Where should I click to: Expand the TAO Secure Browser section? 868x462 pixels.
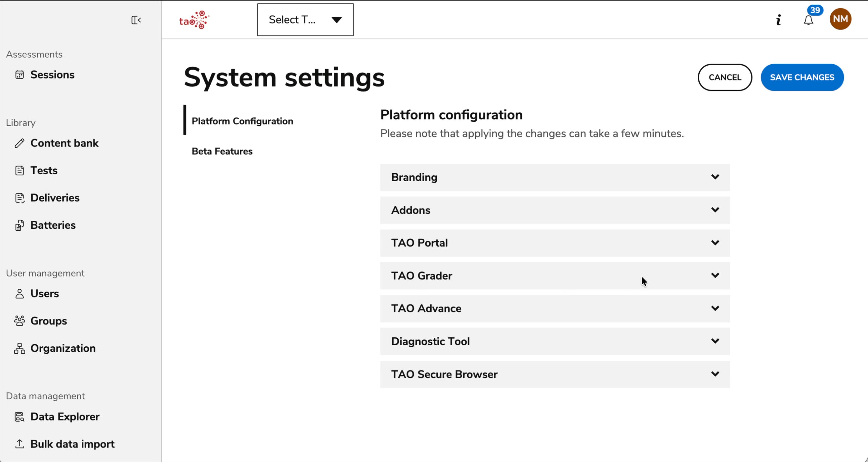tap(555, 374)
